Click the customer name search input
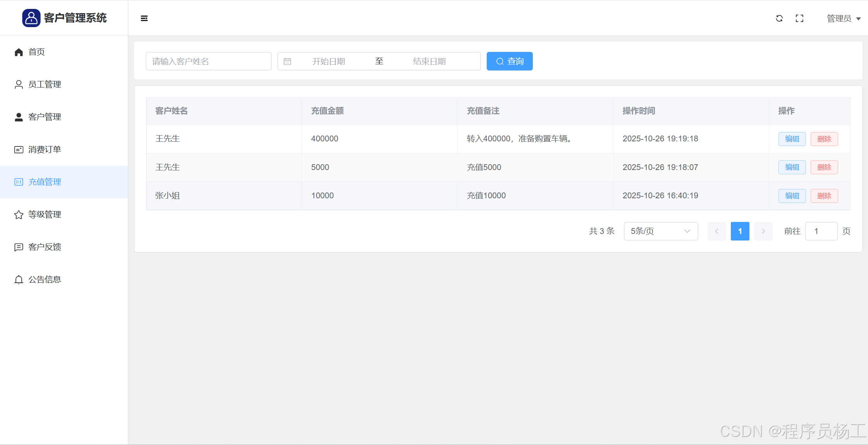868x445 pixels. pyautogui.click(x=208, y=61)
